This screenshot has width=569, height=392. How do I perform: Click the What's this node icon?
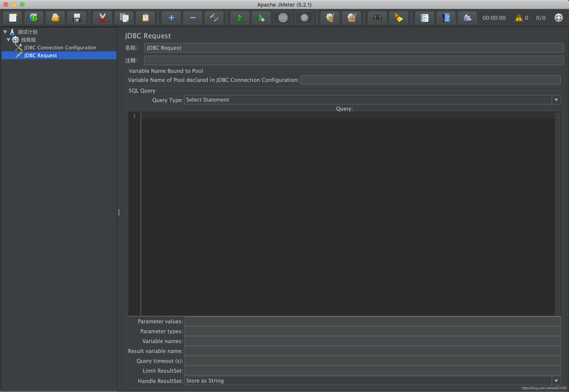(468, 18)
